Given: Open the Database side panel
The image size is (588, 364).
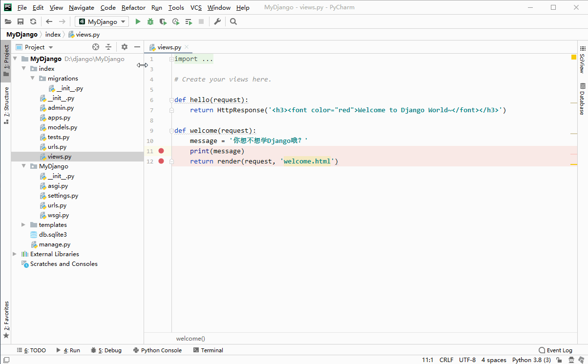Looking at the screenshot, I should coord(582,99).
